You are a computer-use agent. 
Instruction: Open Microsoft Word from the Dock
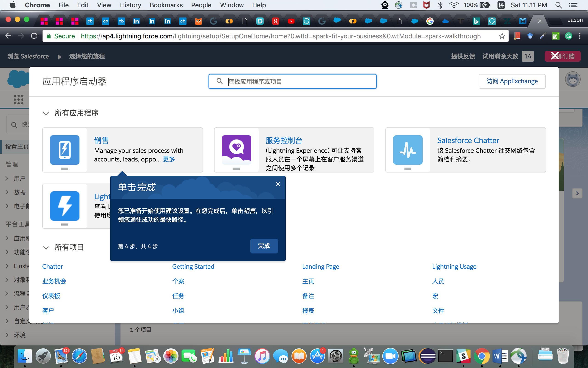click(500, 356)
